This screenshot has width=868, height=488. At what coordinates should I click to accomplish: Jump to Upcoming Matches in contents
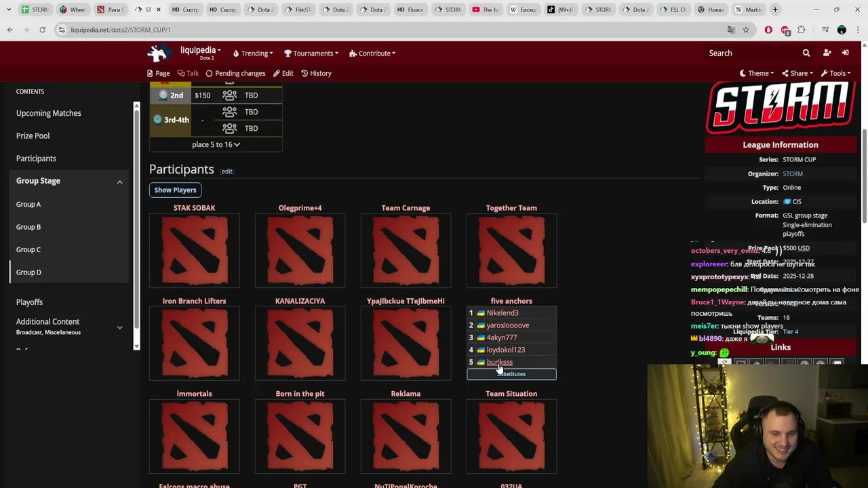coord(48,113)
